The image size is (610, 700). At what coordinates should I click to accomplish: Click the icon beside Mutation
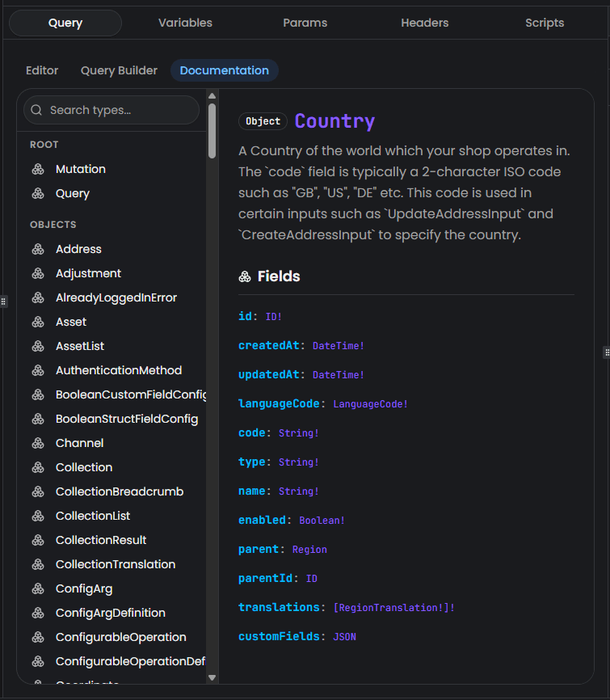tap(38, 169)
